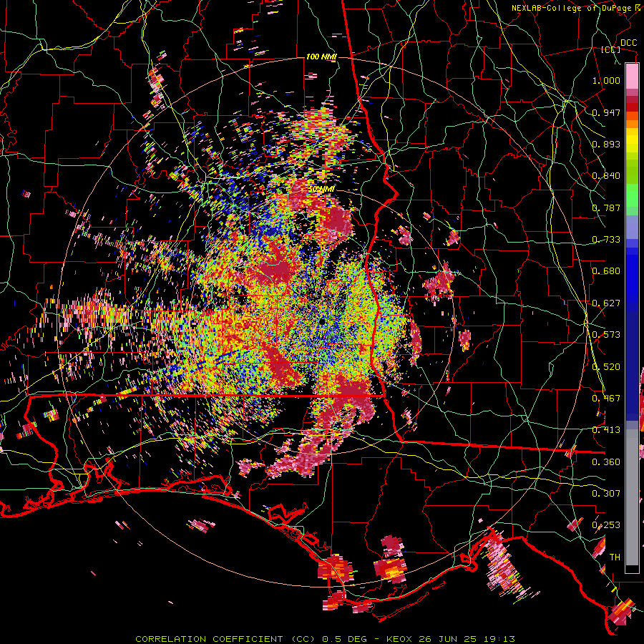Screen dimensions: 644x644
Task: Click the [CC] units label
Action: 611,49
